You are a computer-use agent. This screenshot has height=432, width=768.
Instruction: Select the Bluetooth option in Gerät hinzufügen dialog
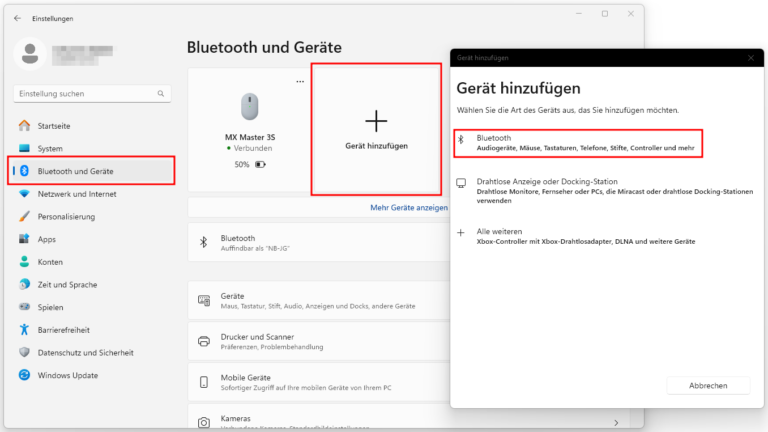(575, 143)
